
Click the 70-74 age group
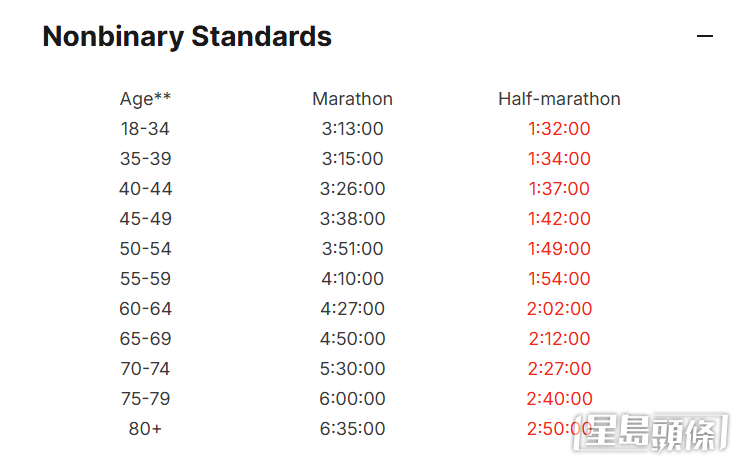(x=145, y=369)
